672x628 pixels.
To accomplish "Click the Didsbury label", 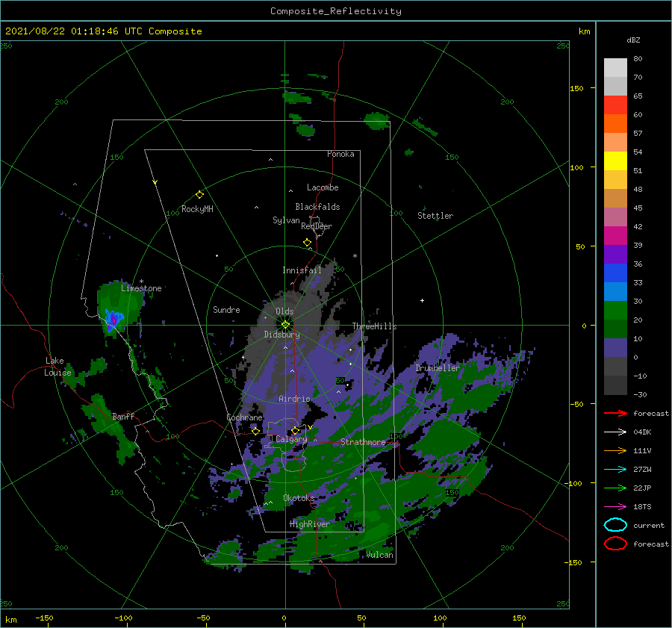I will pos(282,335).
